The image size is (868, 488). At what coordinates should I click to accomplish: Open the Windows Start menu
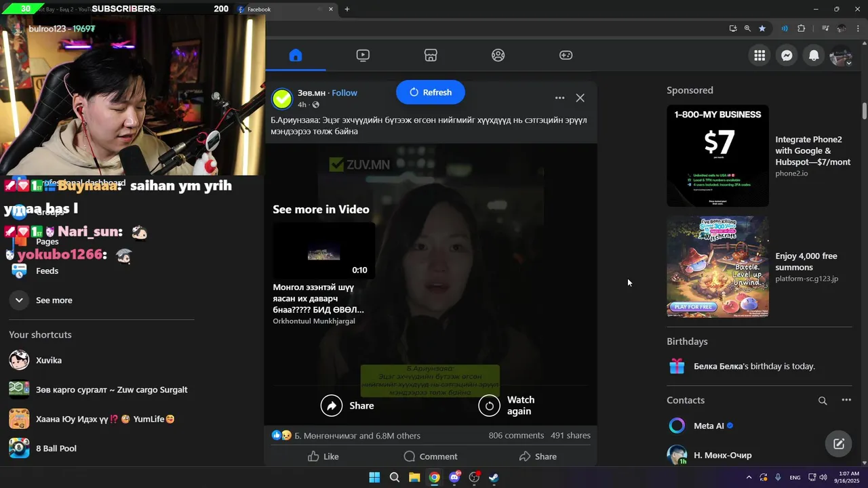click(374, 477)
